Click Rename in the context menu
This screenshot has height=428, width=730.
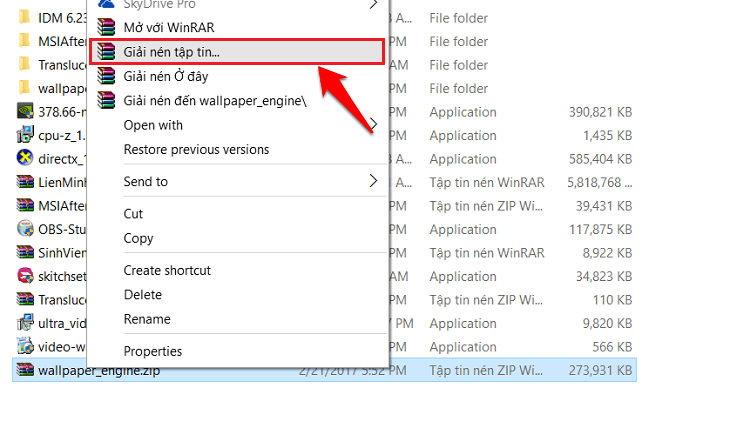147,319
